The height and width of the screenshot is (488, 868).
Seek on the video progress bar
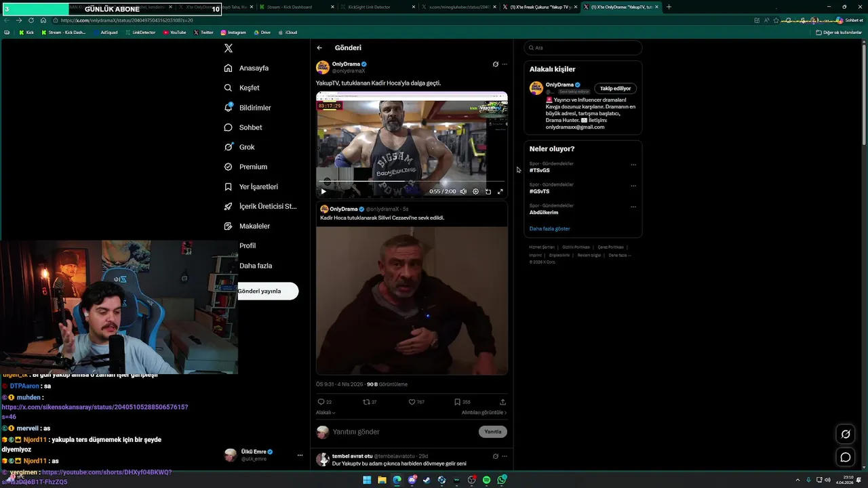(x=412, y=182)
